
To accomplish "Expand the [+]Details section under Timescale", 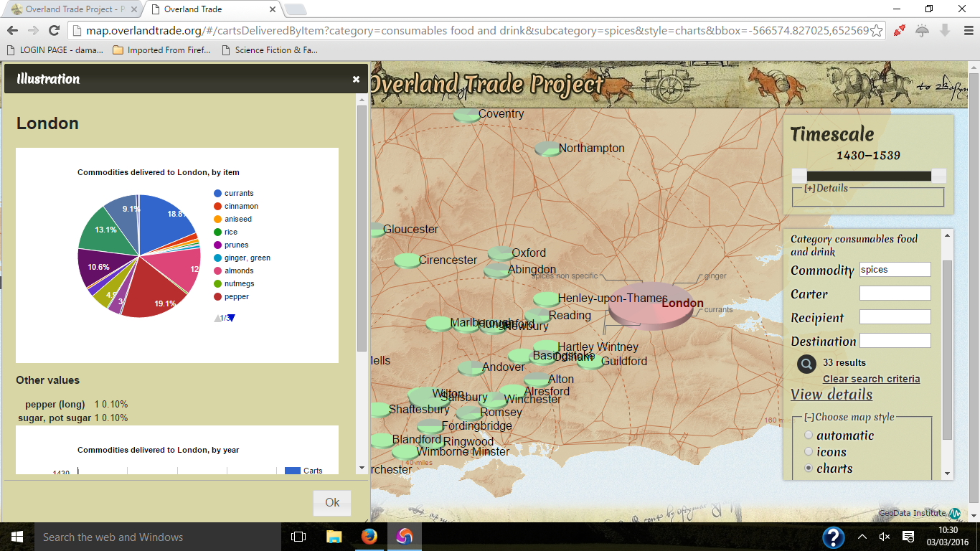I will [x=826, y=188].
